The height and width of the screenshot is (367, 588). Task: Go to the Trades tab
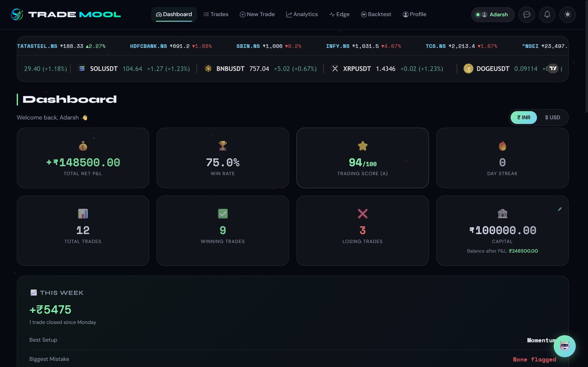(x=216, y=15)
